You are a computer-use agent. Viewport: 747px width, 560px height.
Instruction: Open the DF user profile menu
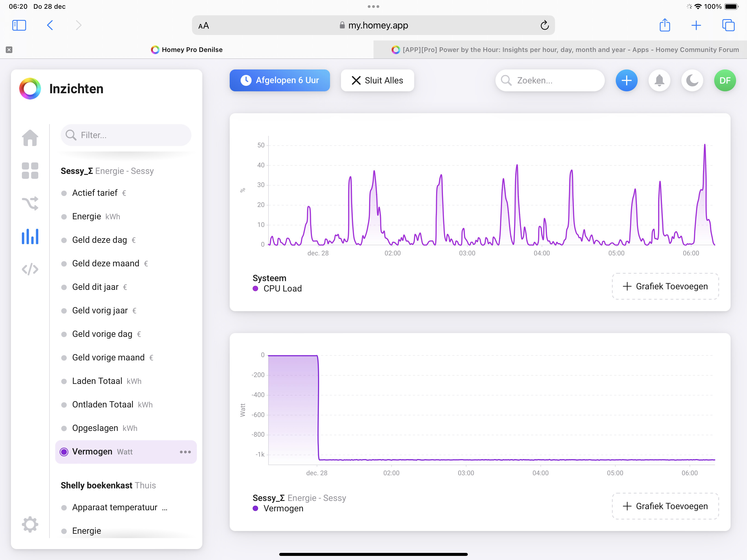725,80
